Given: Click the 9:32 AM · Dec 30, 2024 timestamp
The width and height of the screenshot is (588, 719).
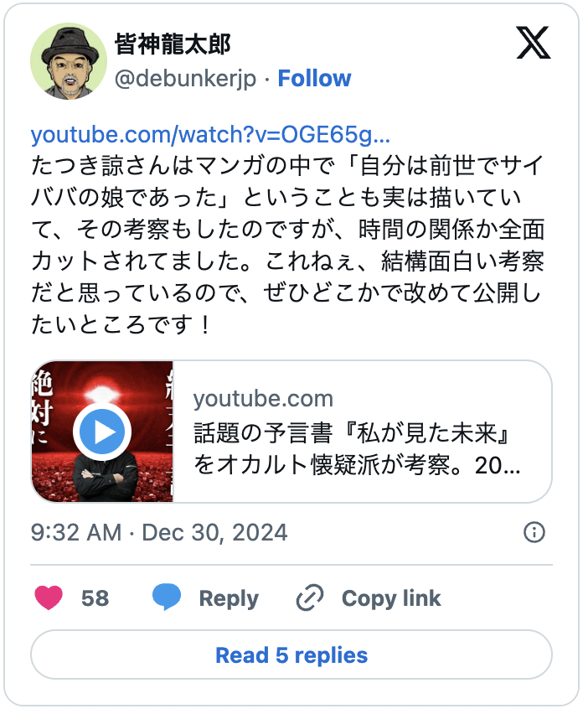Looking at the screenshot, I should pos(159,532).
